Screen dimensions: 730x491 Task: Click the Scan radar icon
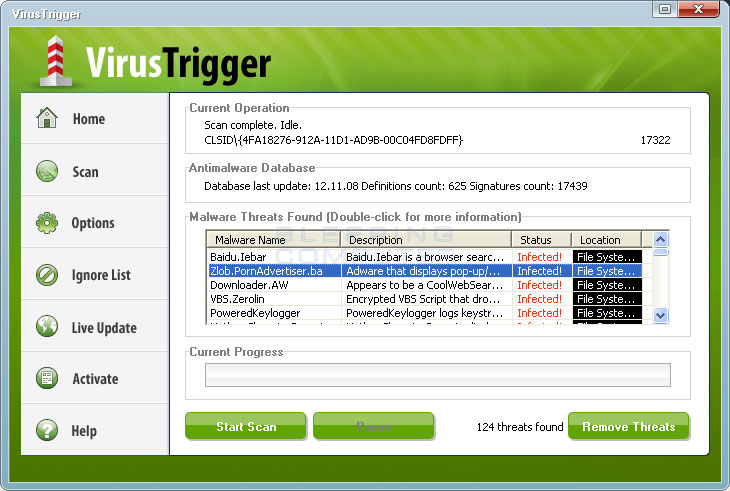tap(47, 171)
